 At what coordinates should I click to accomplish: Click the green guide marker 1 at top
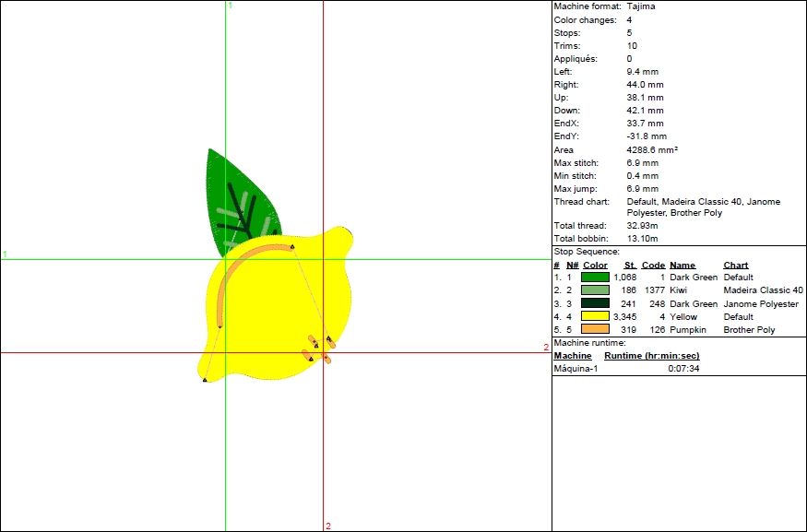(230, 6)
